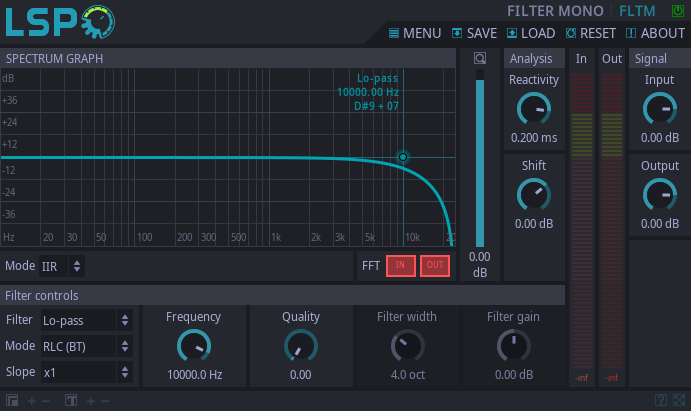The image size is (691, 411).
Task: Click the SAVE button
Action: (x=473, y=33)
